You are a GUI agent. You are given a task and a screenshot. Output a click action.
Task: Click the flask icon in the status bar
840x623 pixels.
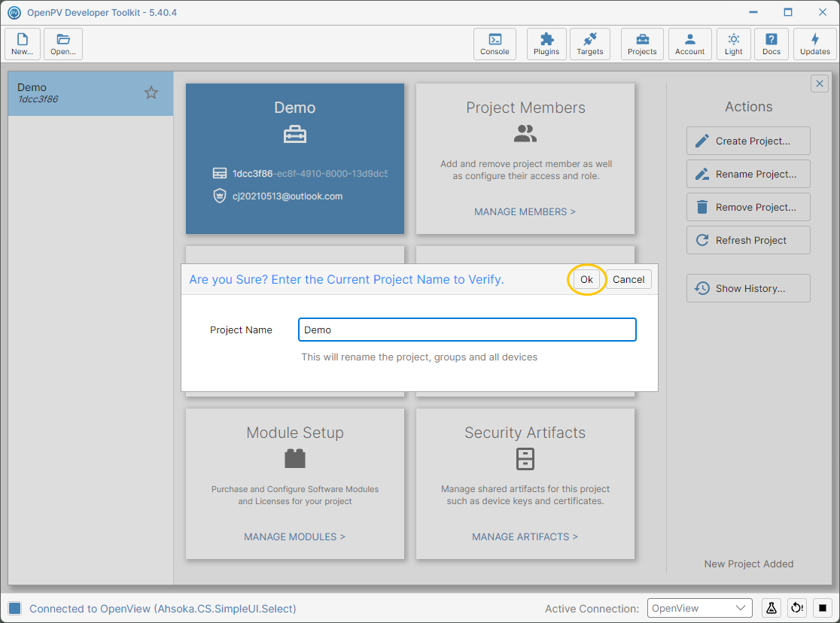pos(772,608)
